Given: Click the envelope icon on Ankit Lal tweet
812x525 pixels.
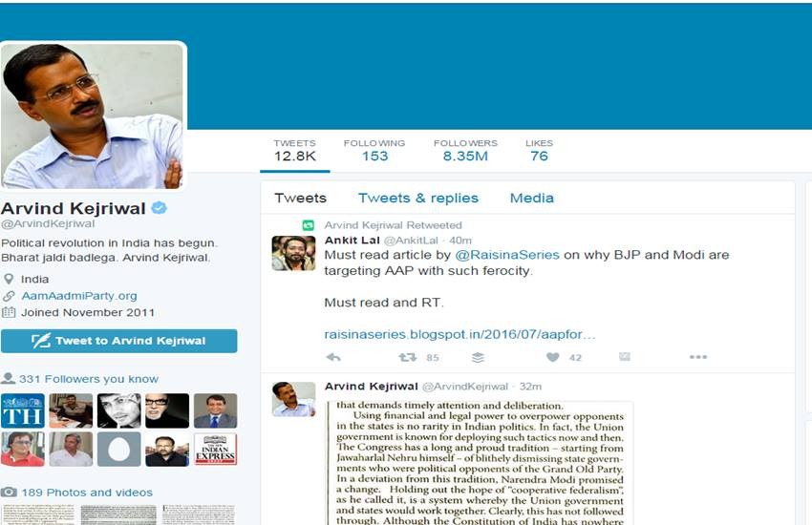Looking at the screenshot, I should [x=625, y=356].
